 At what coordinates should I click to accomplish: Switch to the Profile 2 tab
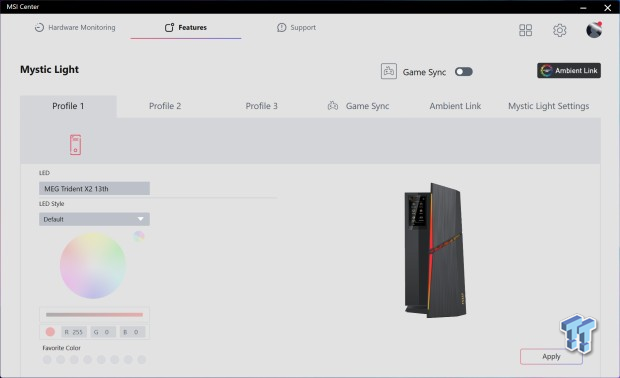point(165,106)
